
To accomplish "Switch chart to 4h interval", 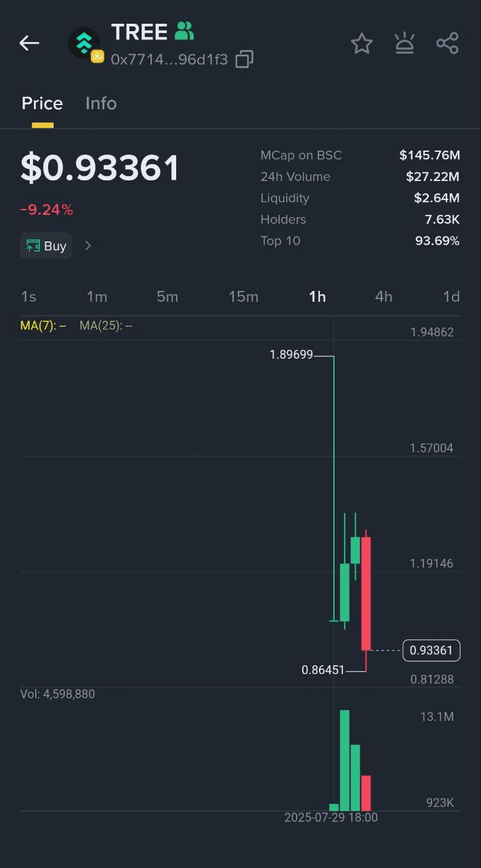I will (383, 296).
